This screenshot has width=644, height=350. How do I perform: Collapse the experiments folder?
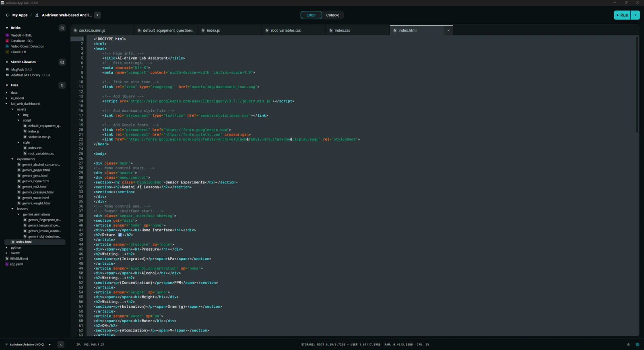click(12, 159)
